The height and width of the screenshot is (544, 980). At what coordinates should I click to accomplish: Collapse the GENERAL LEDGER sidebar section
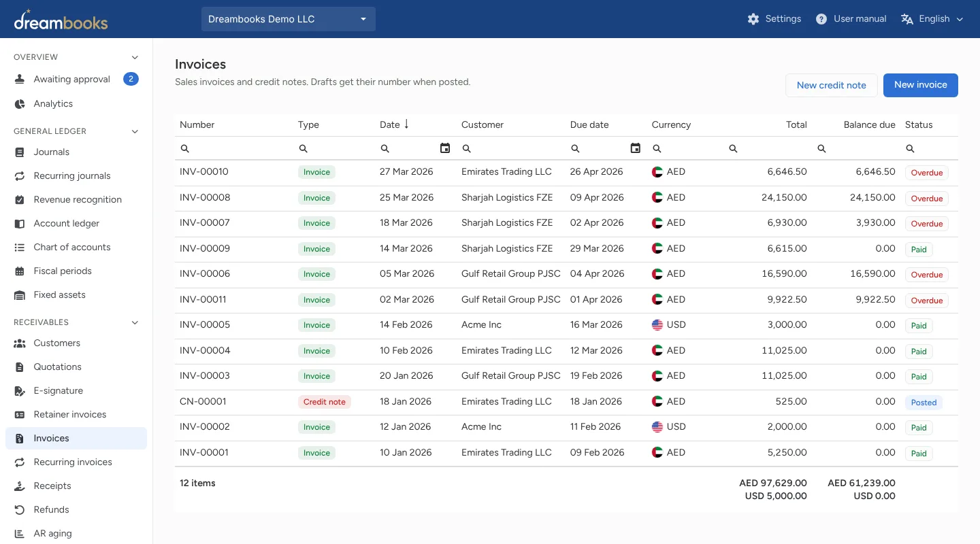(x=135, y=131)
